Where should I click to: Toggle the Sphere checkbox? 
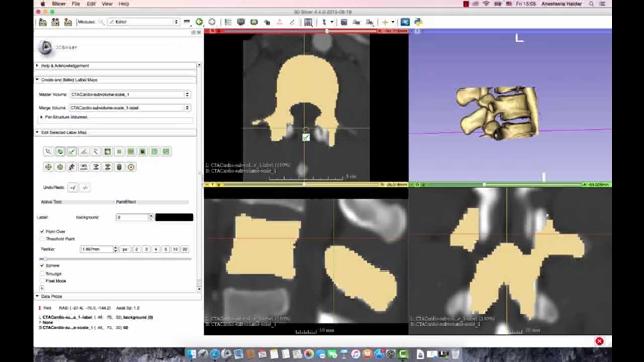(x=42, y=265)
